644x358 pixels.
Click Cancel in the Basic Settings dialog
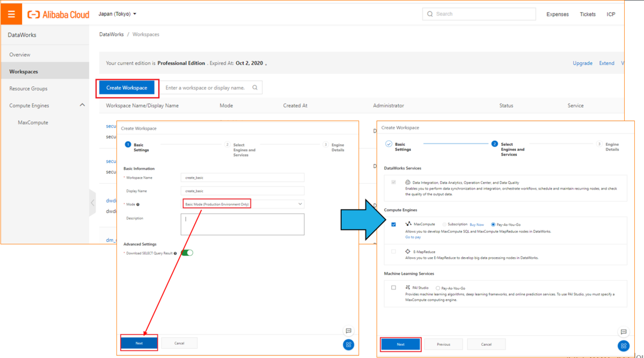179,343
